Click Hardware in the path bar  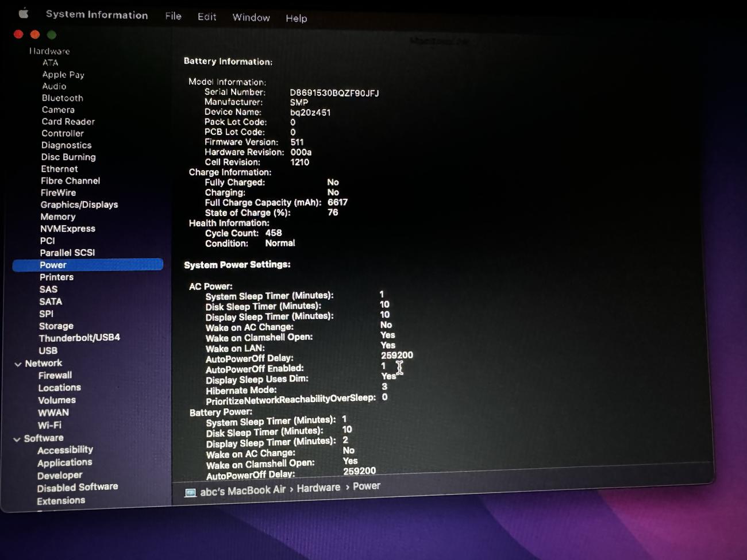pos(318,488)
